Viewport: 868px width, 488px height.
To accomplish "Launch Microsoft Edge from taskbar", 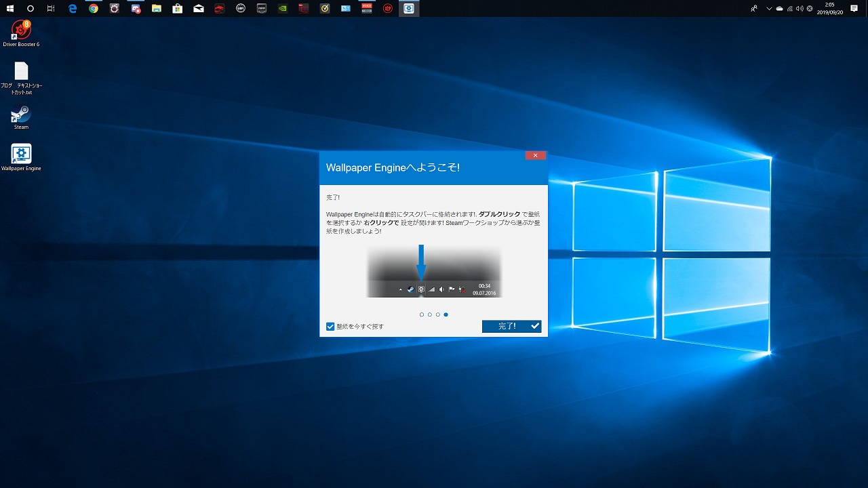I will tap(73, 9).
